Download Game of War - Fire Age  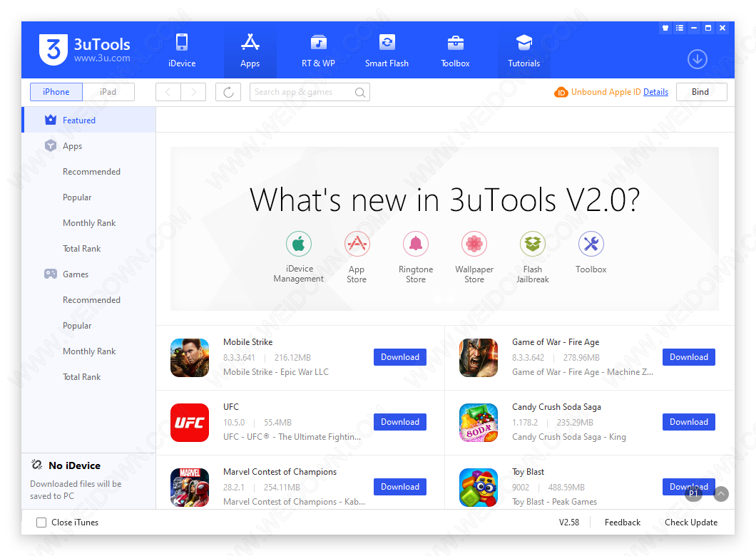point(688,357)
